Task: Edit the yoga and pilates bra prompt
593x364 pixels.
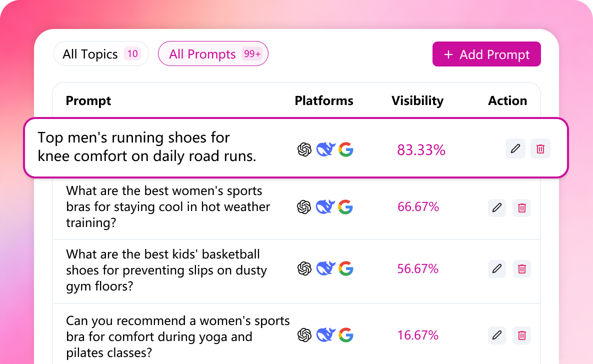Action: (x=497, y=335)
